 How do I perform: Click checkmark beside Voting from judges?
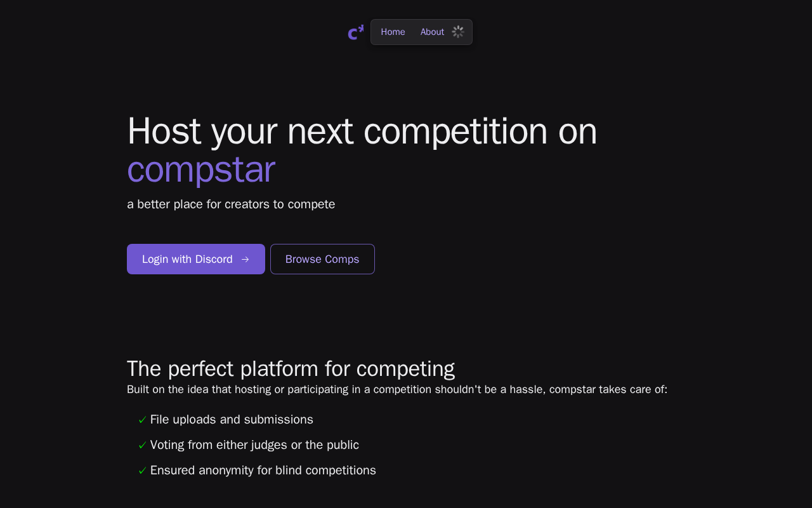pos(142,445)
